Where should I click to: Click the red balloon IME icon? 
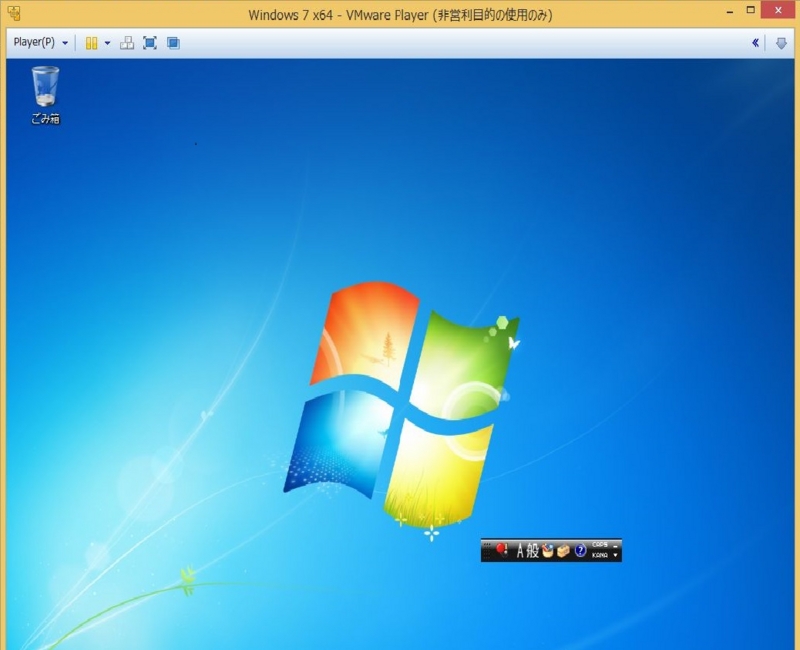502,551
